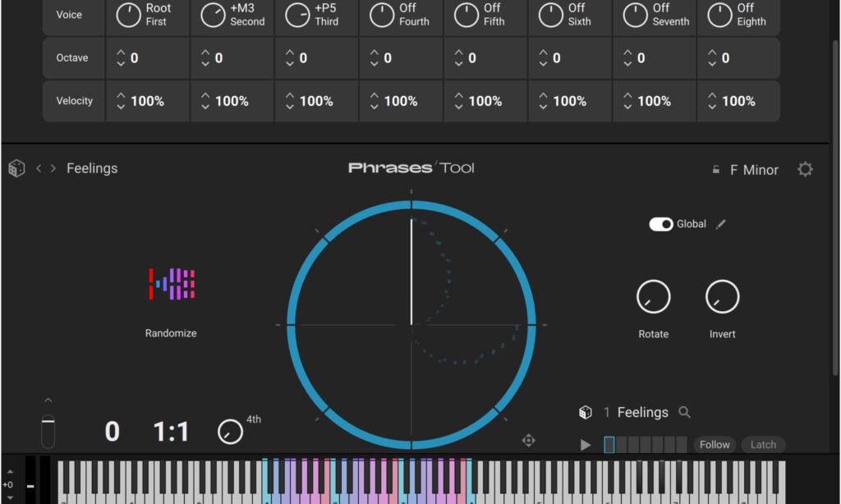
Task: Click the pencil icon next to Global
Action: pyautogui.click(x=721, y=223)
